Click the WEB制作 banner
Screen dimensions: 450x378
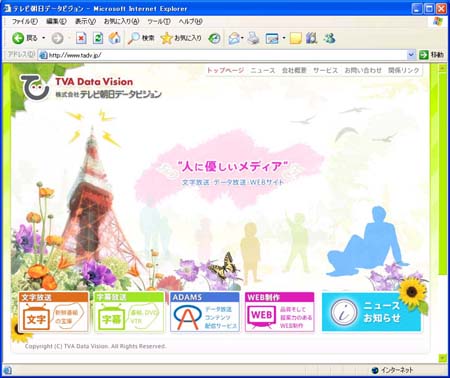coord(279,312)
